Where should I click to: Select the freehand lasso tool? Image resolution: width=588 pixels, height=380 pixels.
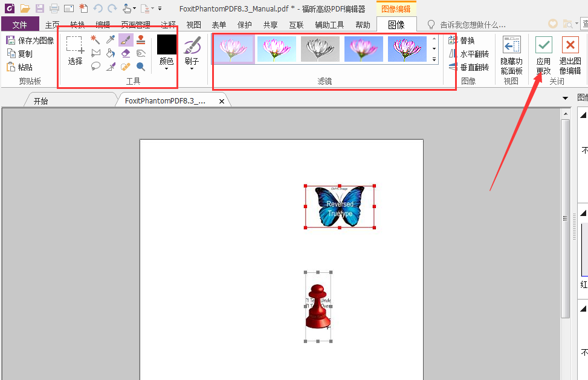click(95, 67)
